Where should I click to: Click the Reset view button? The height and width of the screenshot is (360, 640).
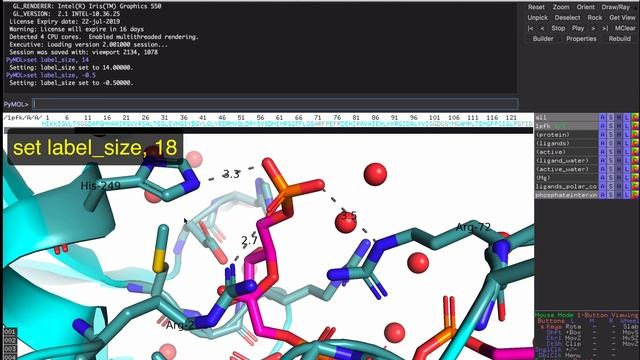click(536, 7)
